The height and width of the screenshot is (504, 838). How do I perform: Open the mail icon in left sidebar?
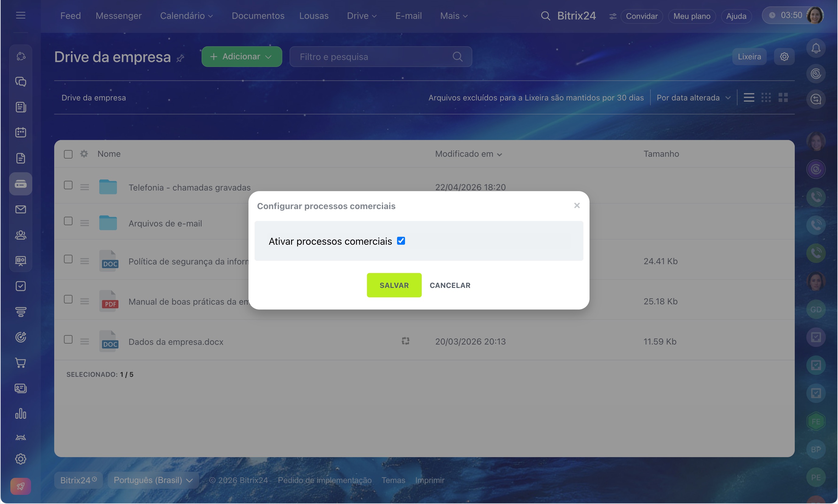click(21, 209)
